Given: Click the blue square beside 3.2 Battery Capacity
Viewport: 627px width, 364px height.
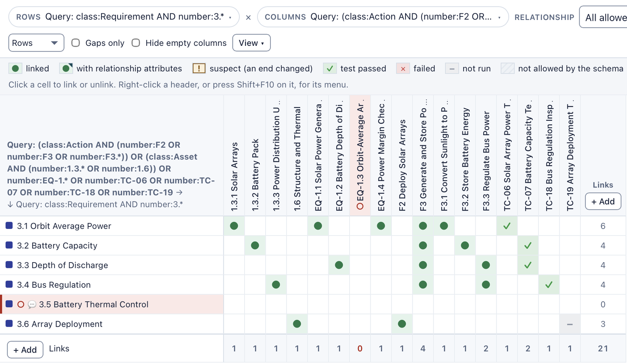Looking at the screenshot, I should point(9,245).
